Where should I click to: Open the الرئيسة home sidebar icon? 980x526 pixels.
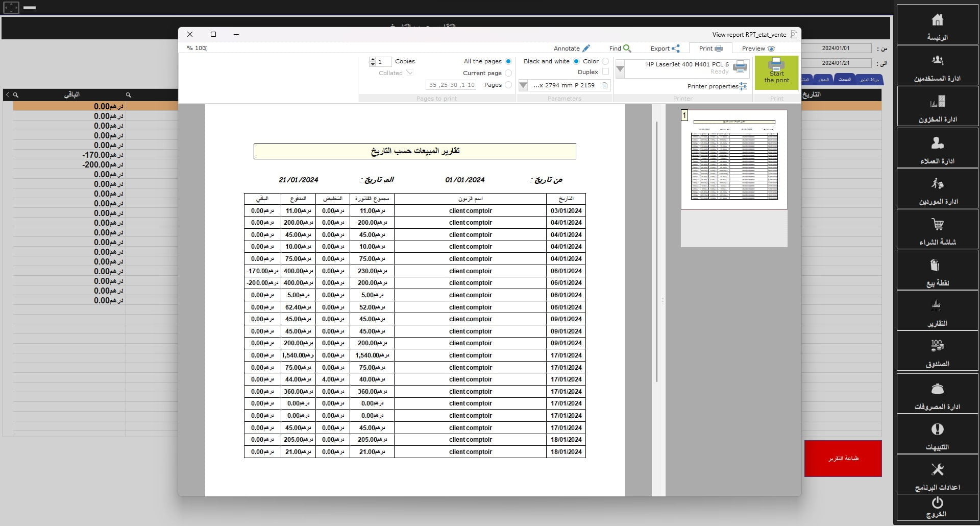click(937, 25)
